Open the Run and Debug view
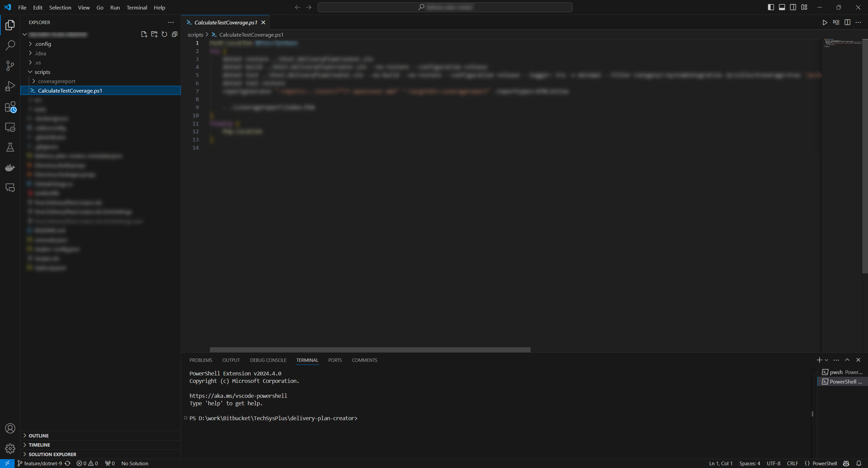The width and height of the screenshot is (868, 468). (10, 86)
